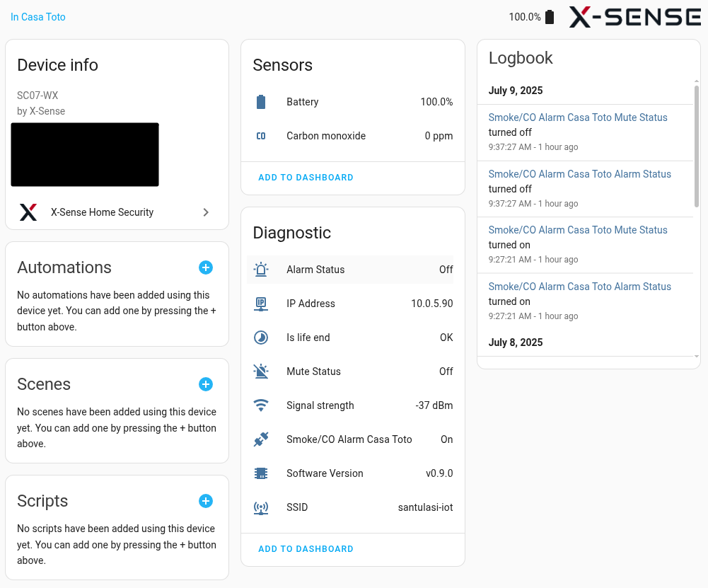The width and height of the screenshot is (708, 588).
Task: Click the black device image thumbnail
Action: tap(85, 154)
